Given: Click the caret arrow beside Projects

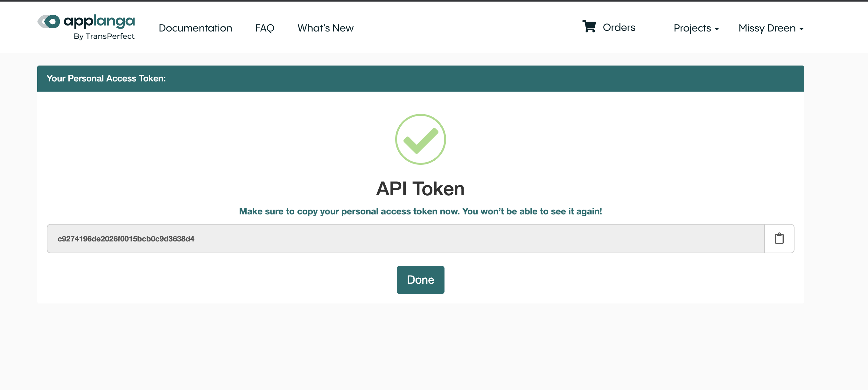Looking at the screenshot, I should 717,29.
